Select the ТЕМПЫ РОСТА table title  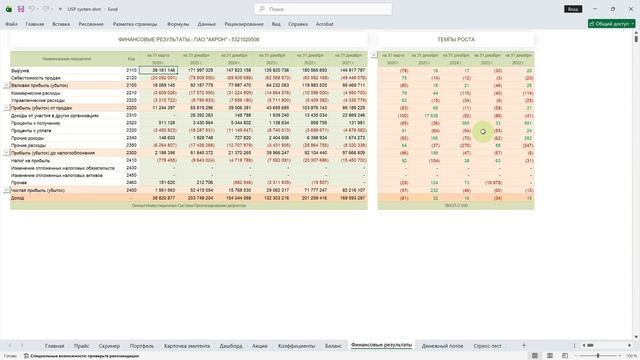click(x=456, y=40)
